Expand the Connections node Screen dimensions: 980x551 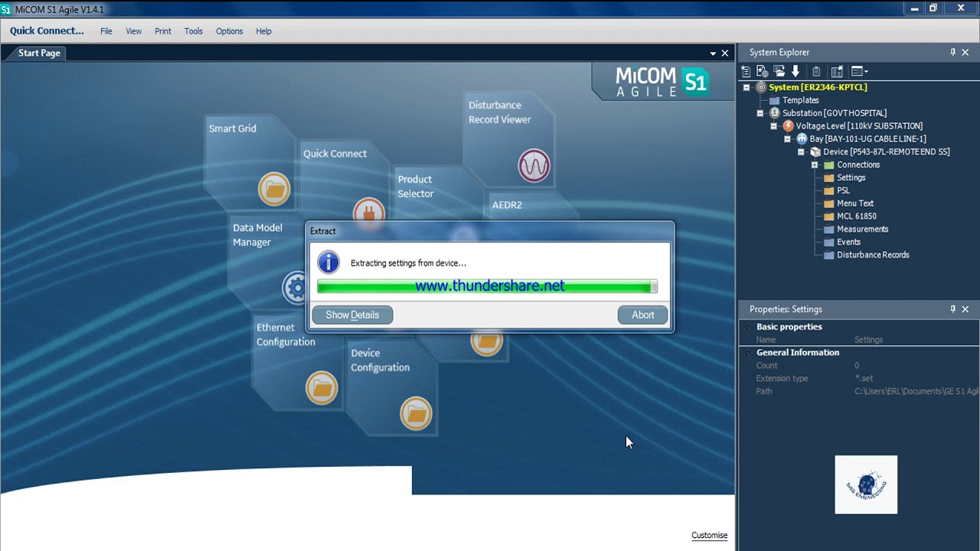pyautogui.click(x=815, y=165)
